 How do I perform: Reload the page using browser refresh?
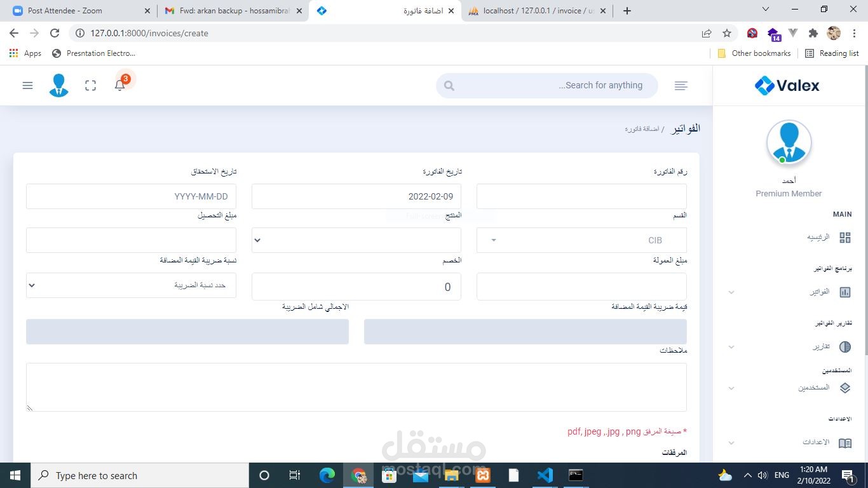(55, 33)
